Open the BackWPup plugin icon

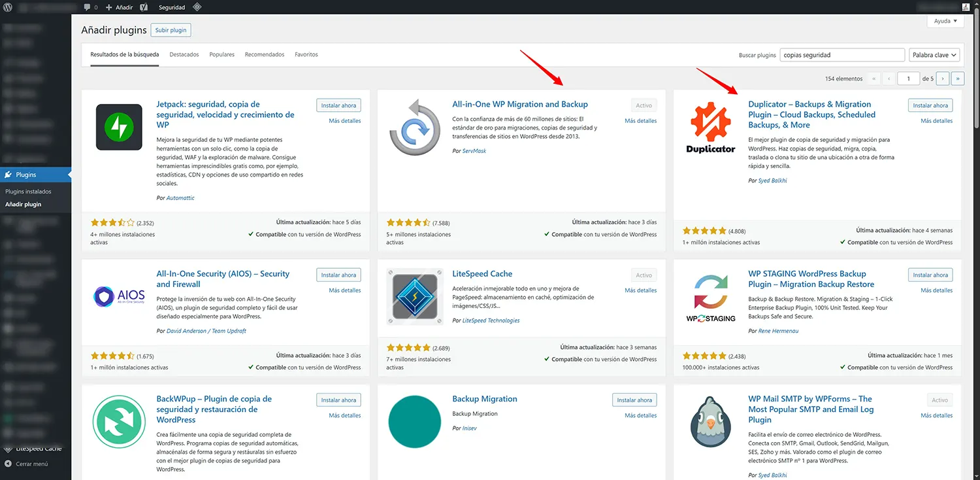(x=119, y=422)
